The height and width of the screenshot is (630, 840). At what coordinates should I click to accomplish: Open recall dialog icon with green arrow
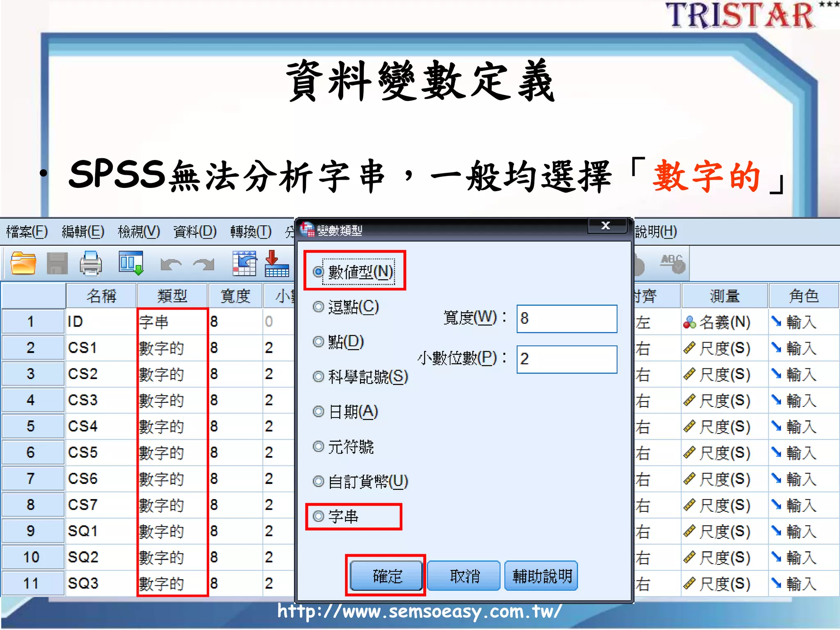click(130, 263)
